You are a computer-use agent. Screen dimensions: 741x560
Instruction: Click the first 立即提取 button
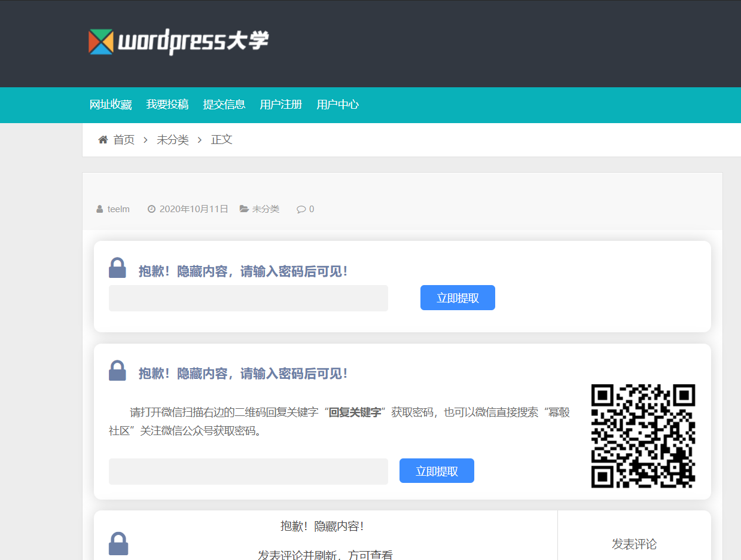point(457,297)
